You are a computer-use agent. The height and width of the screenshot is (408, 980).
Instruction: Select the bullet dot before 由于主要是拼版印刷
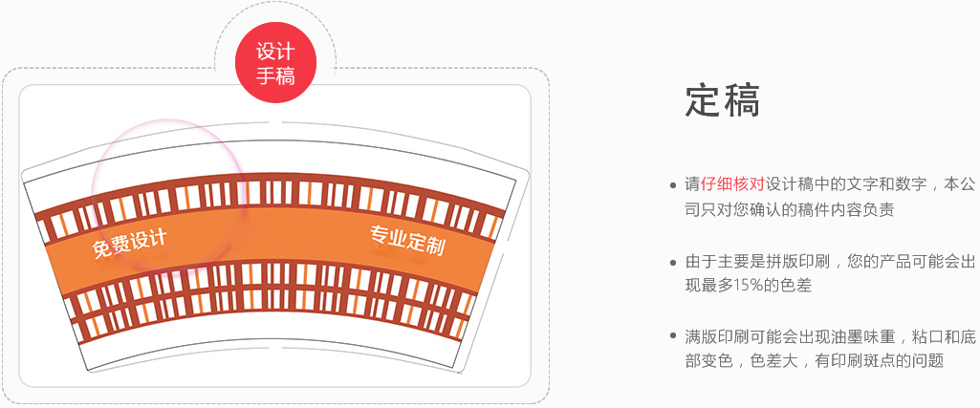[672, 262]
